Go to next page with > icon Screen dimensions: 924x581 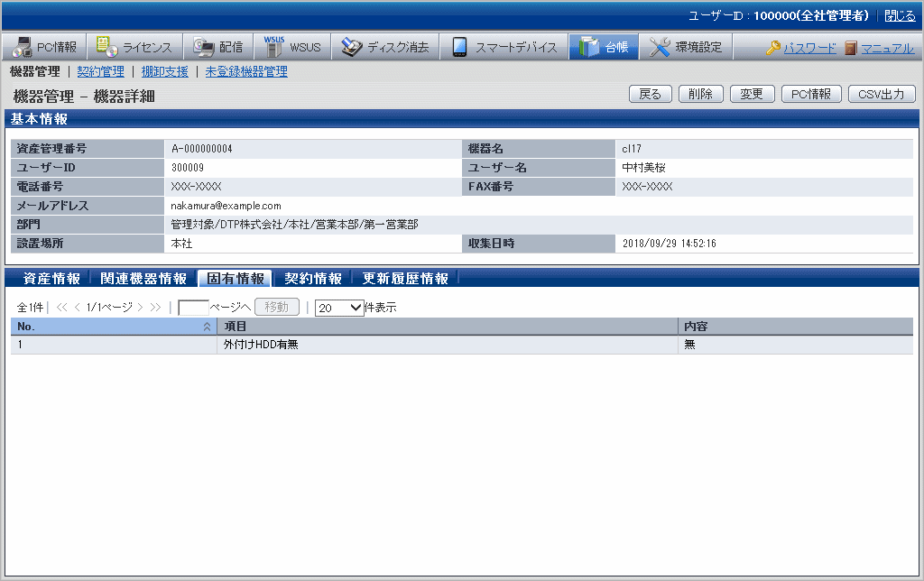(140, 307)
